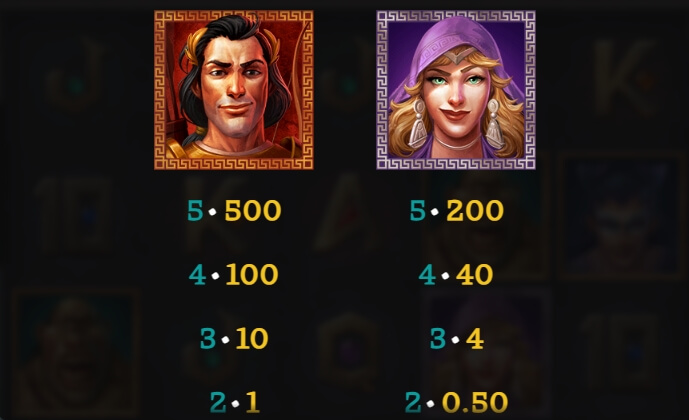This screenshot has width=689, height=420.
Task: Select the 3 • 10 payout line
Action: pos(234,338)
